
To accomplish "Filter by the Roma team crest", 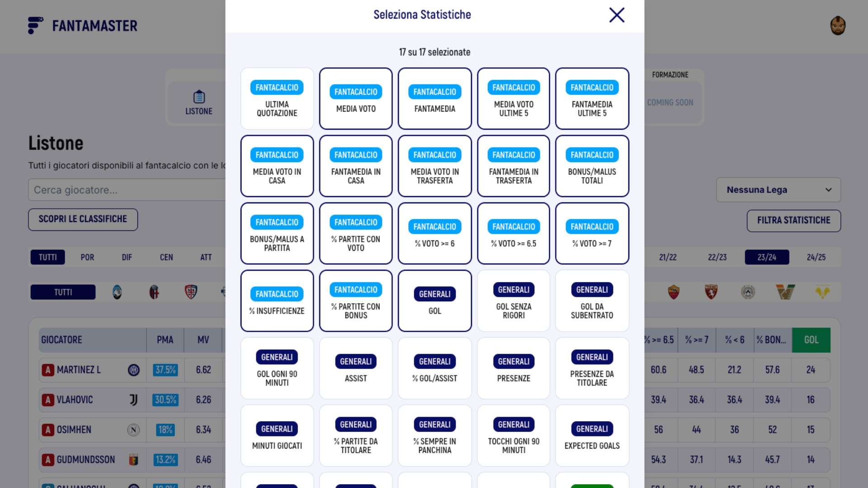I will tap(674, 292).
